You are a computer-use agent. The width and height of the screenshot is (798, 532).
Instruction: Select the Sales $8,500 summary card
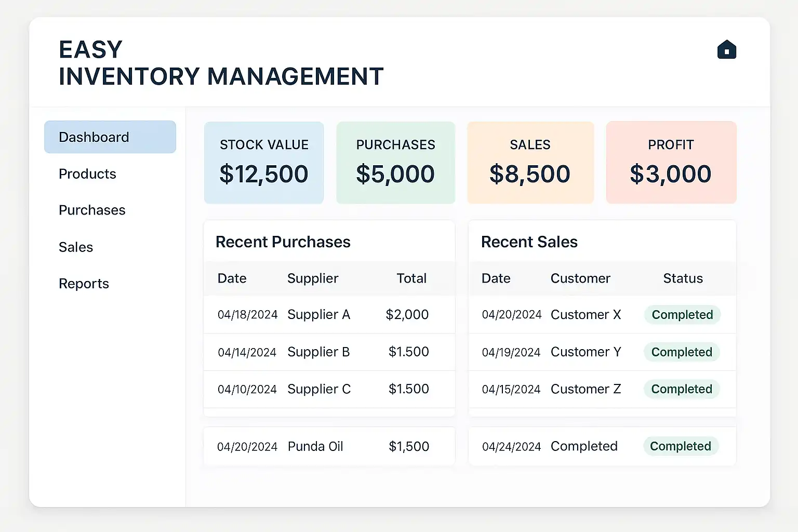tap(530, 163)
